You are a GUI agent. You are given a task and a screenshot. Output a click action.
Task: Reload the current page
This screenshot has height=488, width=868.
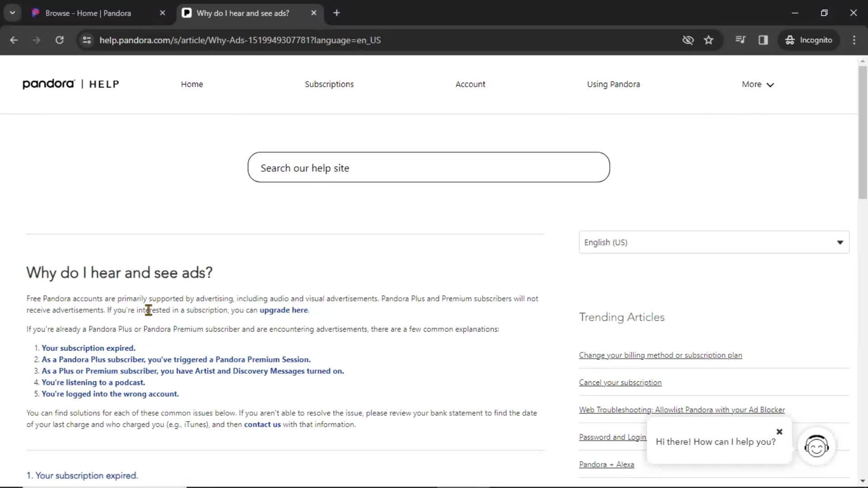coord(59,40)
